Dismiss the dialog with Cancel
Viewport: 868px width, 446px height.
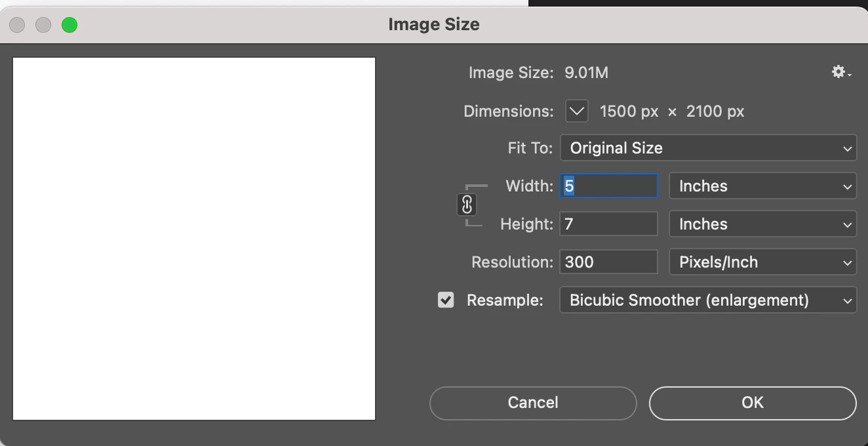pyautogui.click(x=533, y=403)
